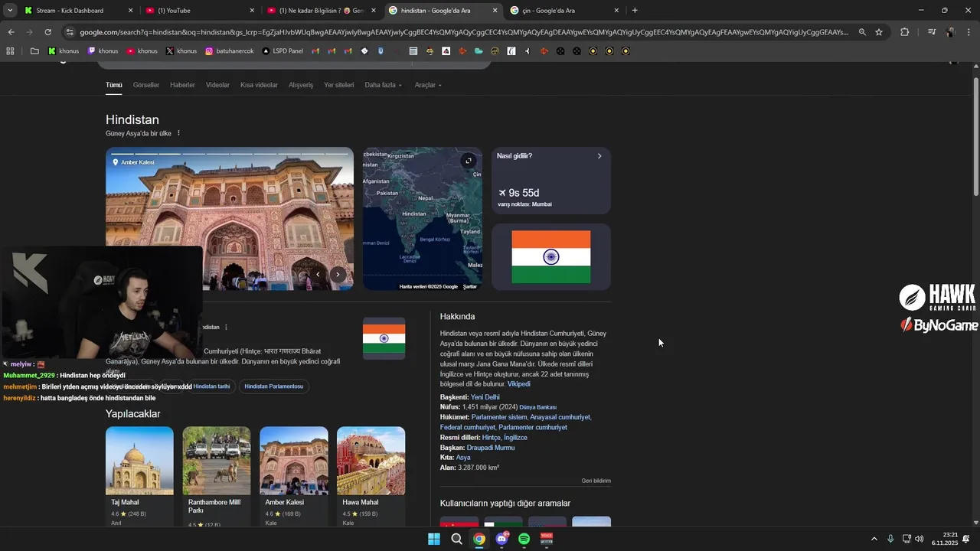Image resolution: width=980 pixels, height=551 pixels.
Task: Open the zoom magnifier in address bar
Action: pos(862,32)
